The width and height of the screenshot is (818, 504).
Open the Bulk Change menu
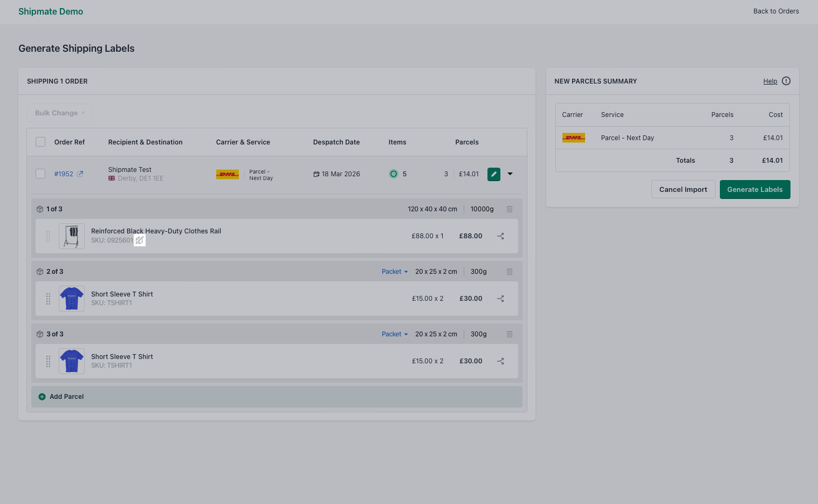pos(59,113)
